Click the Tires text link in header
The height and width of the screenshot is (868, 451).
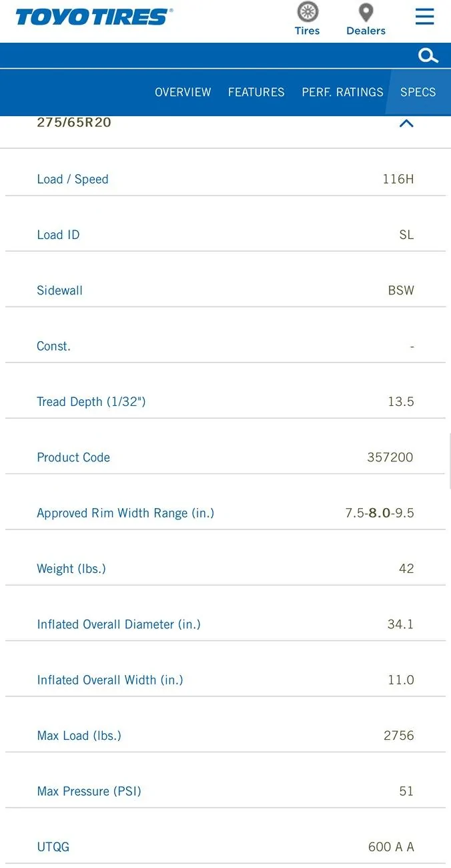pos(308,31)
